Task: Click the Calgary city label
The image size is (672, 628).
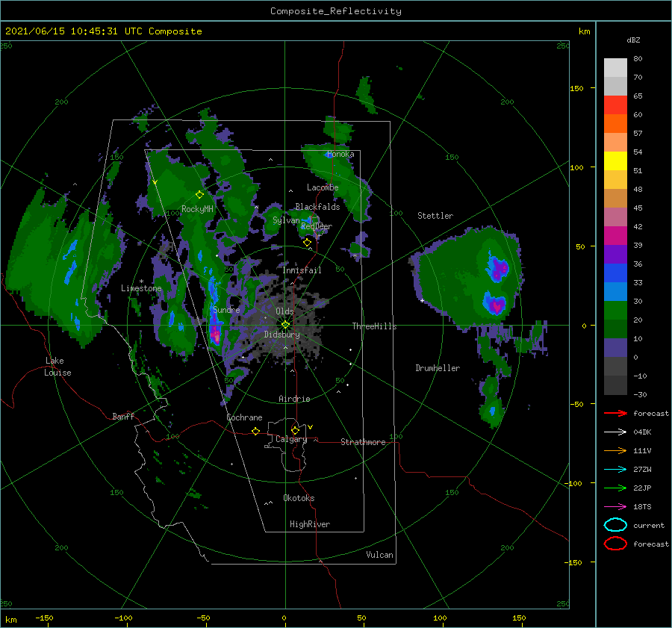Action: (x=291, y=439)
